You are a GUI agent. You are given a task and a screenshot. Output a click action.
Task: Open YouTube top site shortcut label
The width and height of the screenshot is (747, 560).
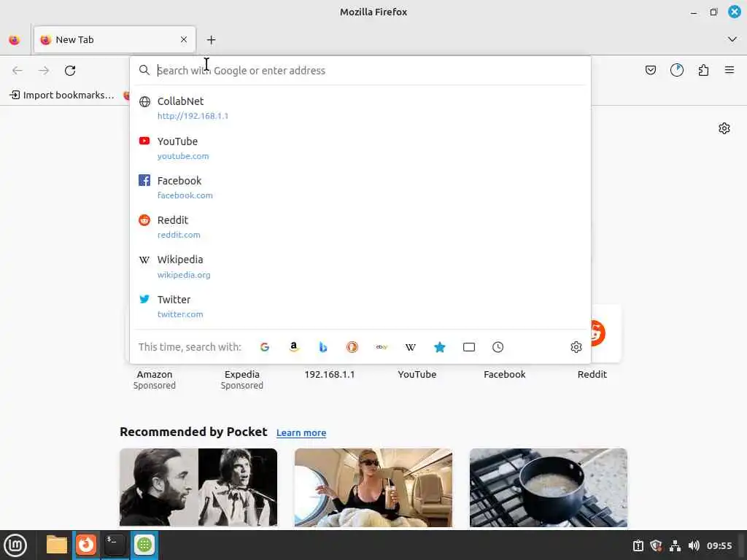pyautogui.click(x=417, y=374)
